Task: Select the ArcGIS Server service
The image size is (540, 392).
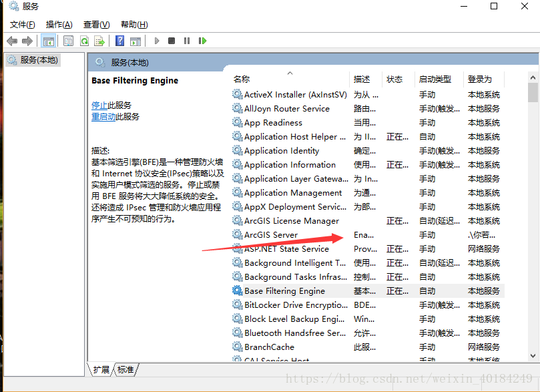Action: (368, 235)
